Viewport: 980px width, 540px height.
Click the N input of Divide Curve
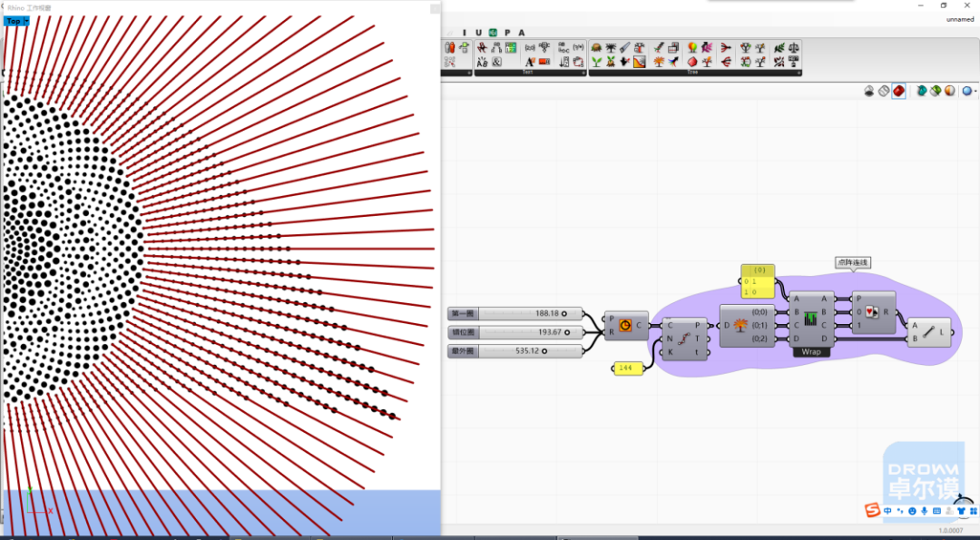coord(670,339)
